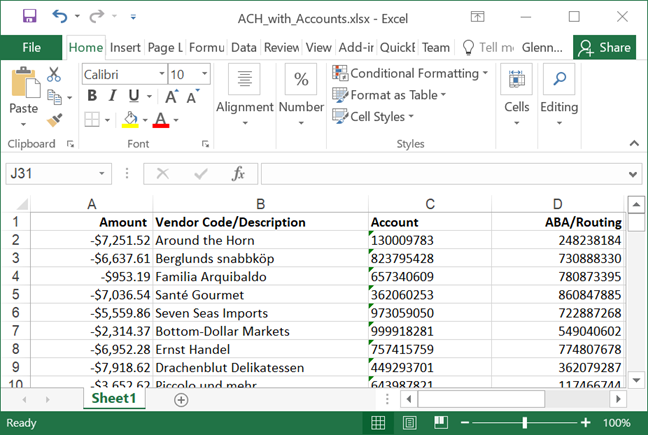Open the File tab
The height and width of the screenshot is (435, 648).
tap(31, 48)
